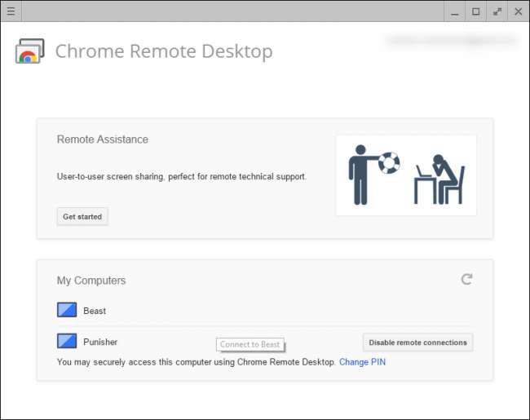Screen dimensions: 530x420
Task: Select the Punisher computer name
Action: pyautogui.click(x=100, y=342)
